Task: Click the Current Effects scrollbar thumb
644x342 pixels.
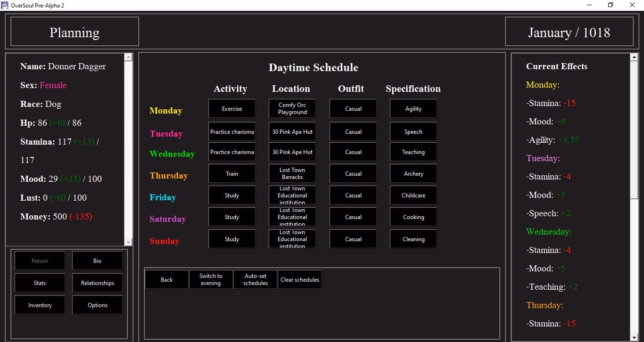Action: tap(634, 130)
